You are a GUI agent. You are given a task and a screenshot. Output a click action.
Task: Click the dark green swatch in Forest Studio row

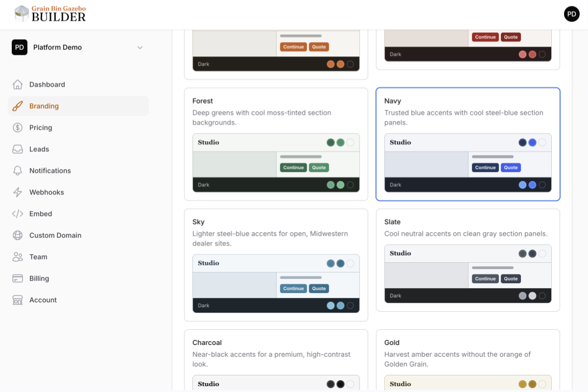pyautogui.click(x=331, y=143)
